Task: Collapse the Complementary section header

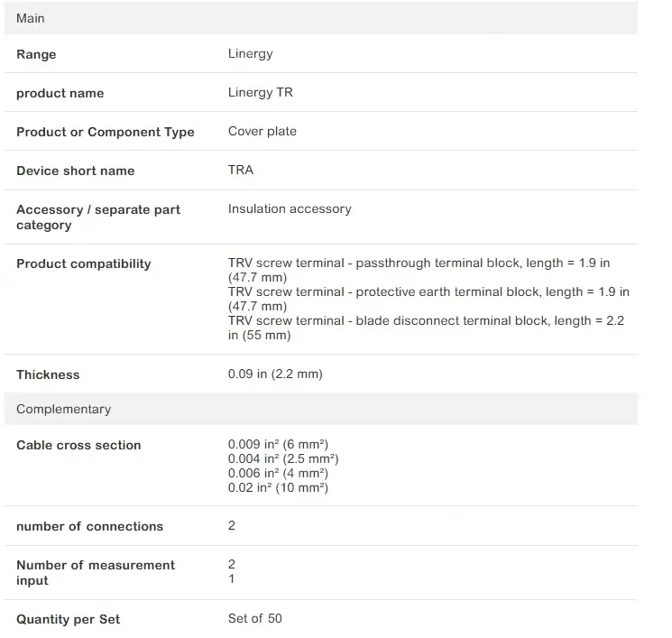Action: 63,409
